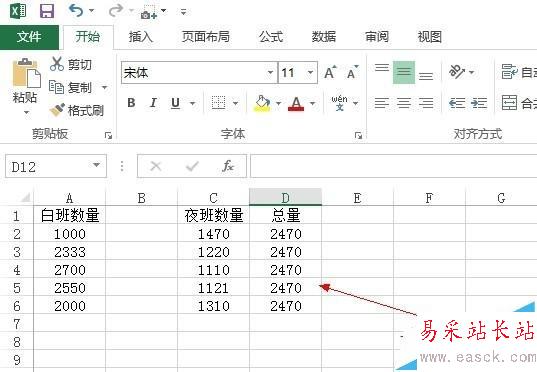537x372 pixels.
Task: Click the select-all corner triangle of the sheet
Action: [x=25, y=198]
